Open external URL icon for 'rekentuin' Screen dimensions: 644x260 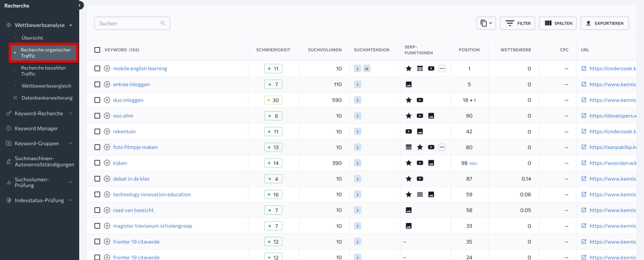584,132
